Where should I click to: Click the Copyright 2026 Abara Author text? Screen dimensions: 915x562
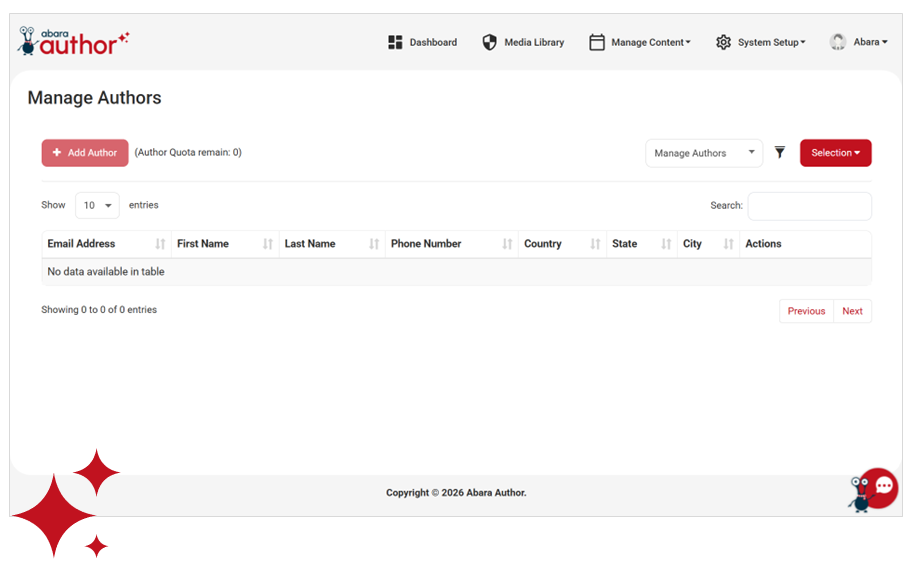(456, 493)
